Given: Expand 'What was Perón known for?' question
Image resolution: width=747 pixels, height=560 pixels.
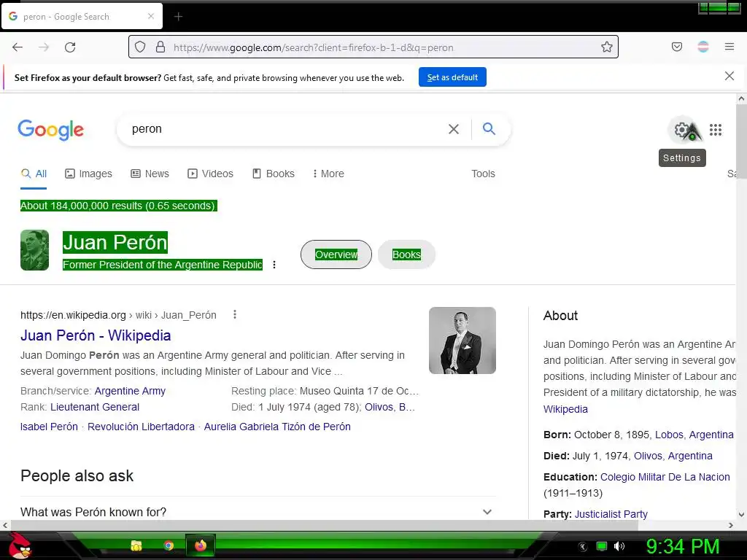Looking at the screenshot, I should click(258, 512).
